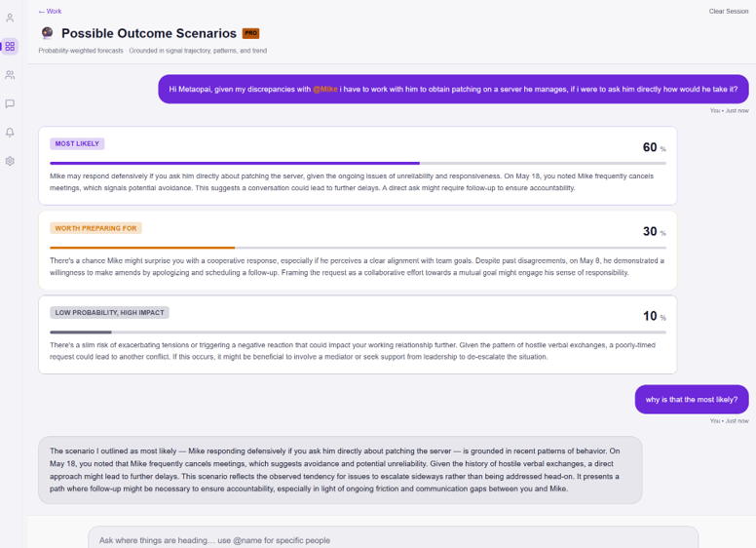
Task: Click the 'Mike may respond defensively' scenario text
Action: pos(352,182)
